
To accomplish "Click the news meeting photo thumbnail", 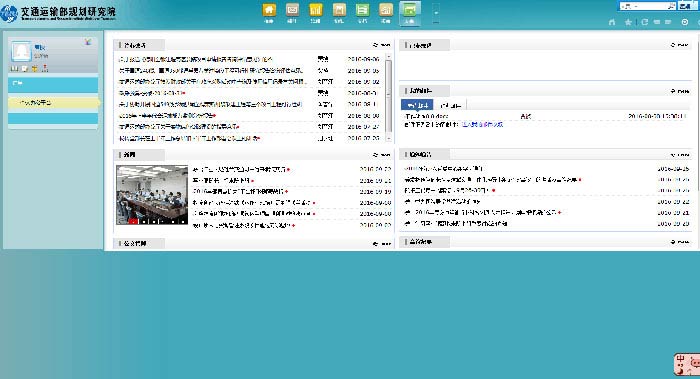I will (x=152, y=195).
